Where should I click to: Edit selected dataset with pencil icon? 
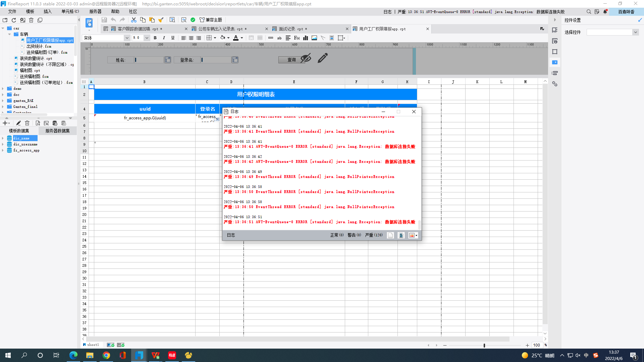coord(18,123)
